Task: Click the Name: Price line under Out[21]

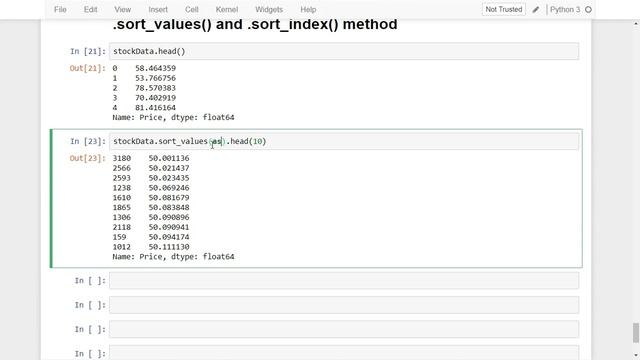Action: (x=173, y=118)
